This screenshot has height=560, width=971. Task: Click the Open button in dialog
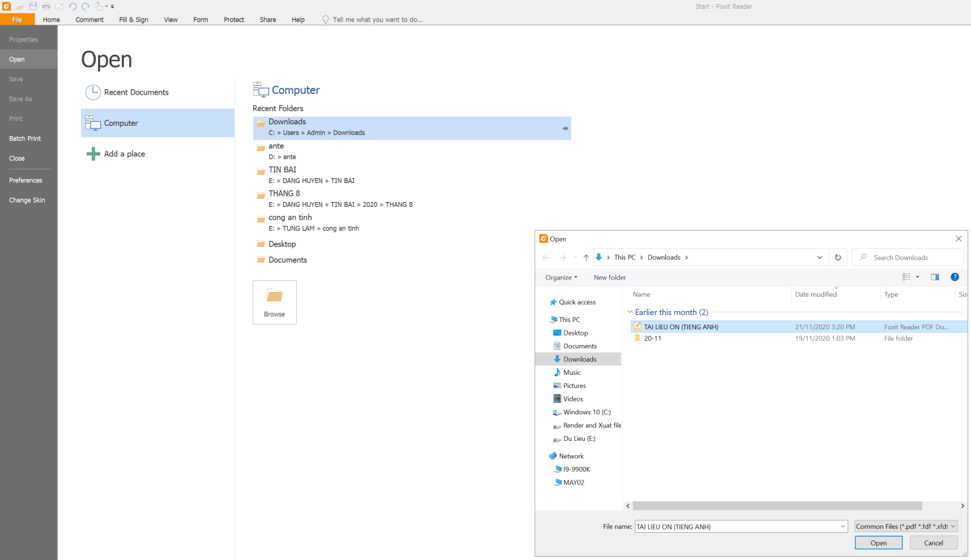878,542
